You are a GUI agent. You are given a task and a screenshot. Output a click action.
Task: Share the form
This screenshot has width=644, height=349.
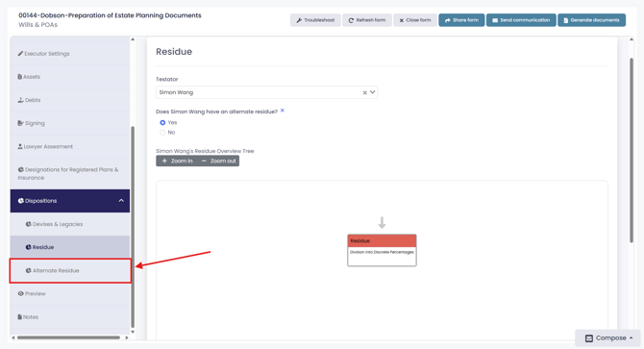461,20
